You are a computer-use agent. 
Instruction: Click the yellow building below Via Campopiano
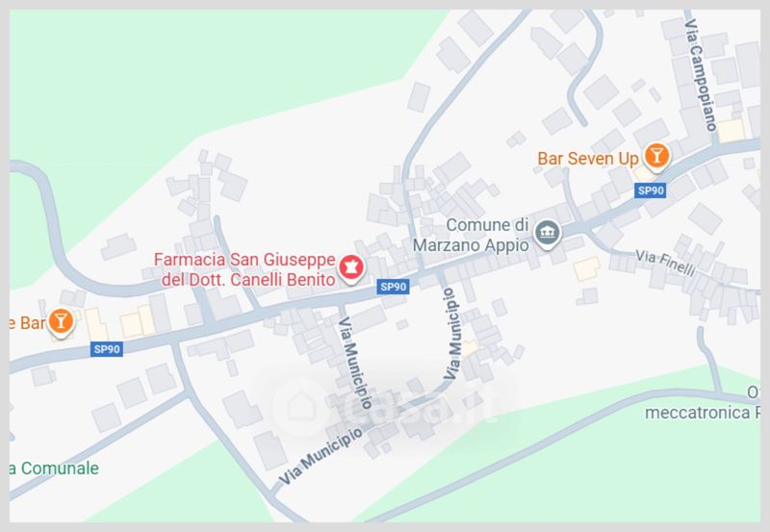(x=731, y=131)
